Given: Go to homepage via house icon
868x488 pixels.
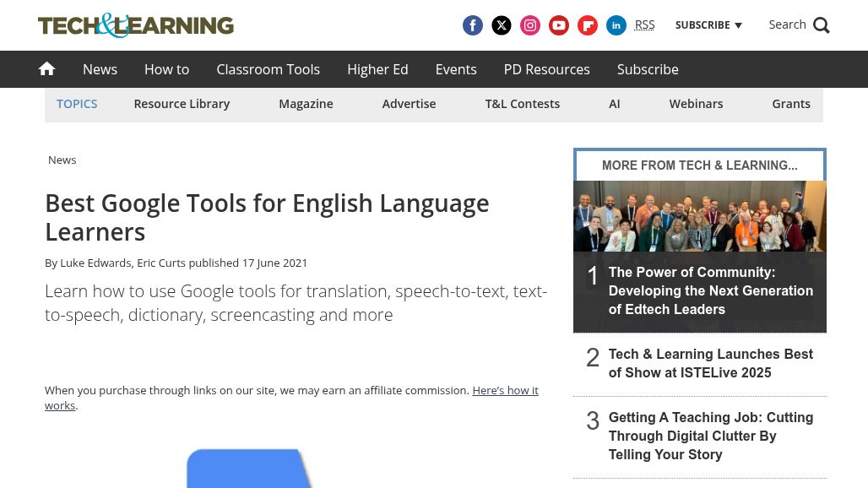Looking at the screenshot, I should [47, 68].
